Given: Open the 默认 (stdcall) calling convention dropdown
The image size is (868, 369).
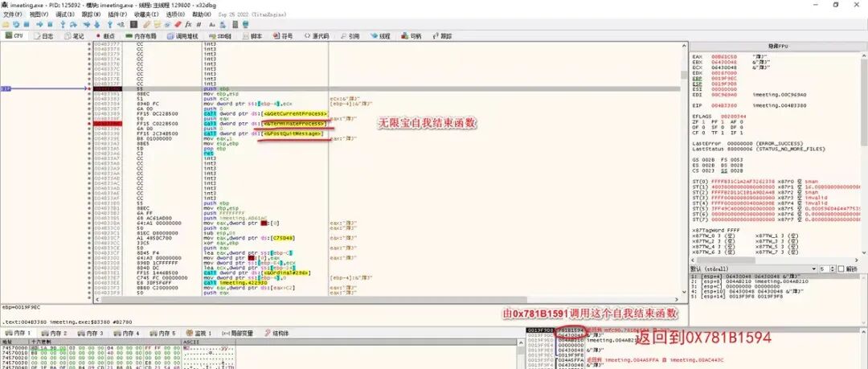Looking at the screenshot, I should pyautogui.click(x=753, y=269).
